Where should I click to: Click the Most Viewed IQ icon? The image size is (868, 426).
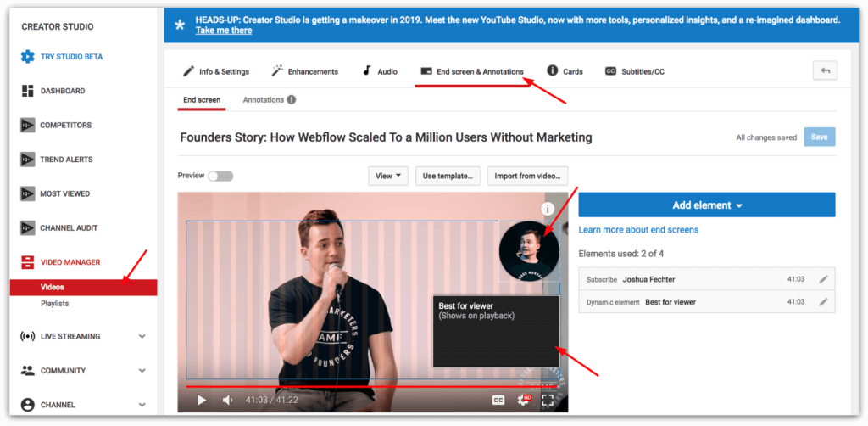click(28, 193)
